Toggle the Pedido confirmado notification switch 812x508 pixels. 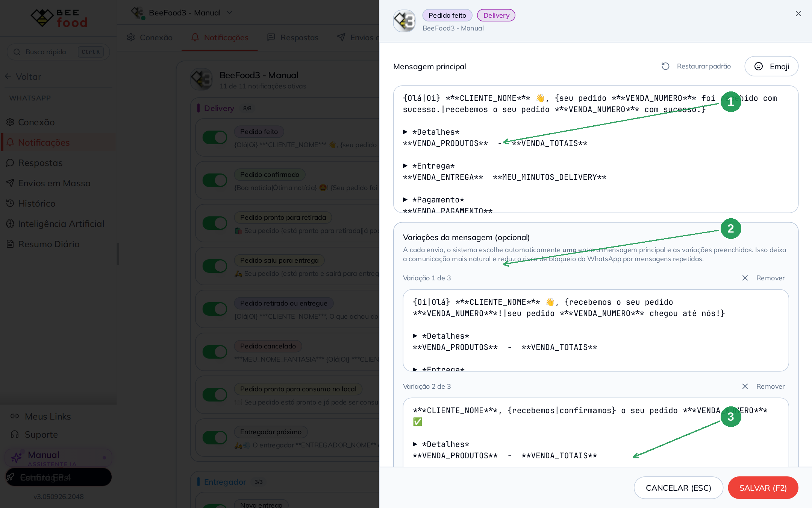pos(215,180)
